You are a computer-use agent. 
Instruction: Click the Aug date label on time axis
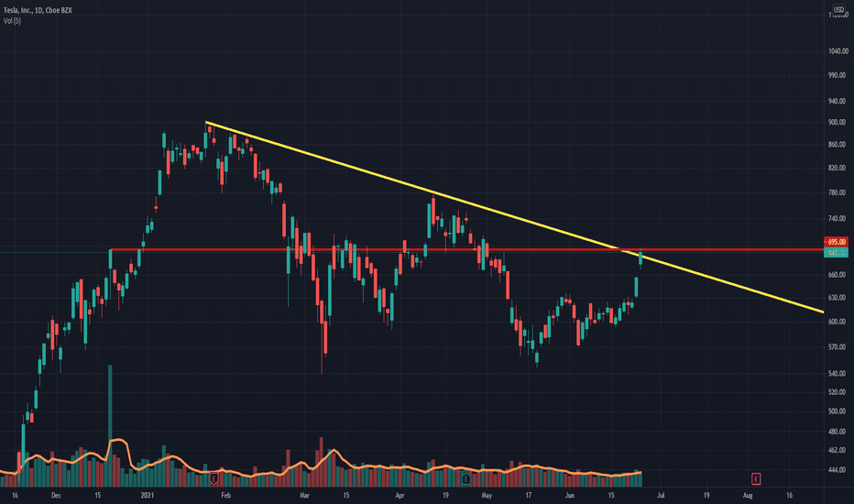coord(748,495)
